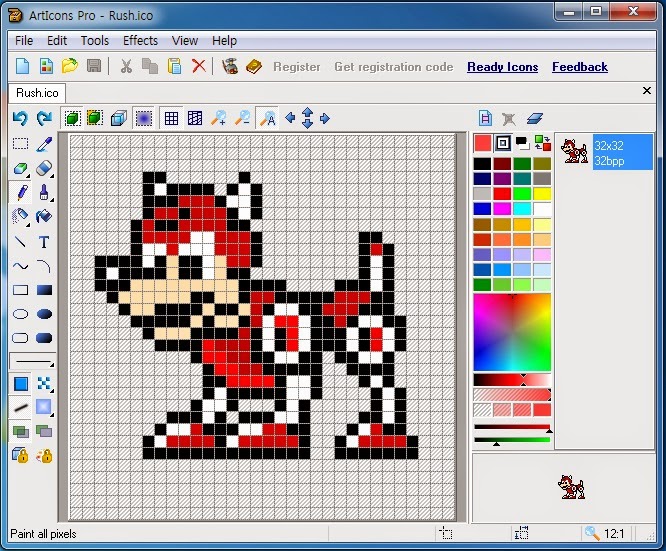Viewport: 666px width, 551px height.
Task: Select the 32x32 32bpp image format
Action: coord(605,153)
